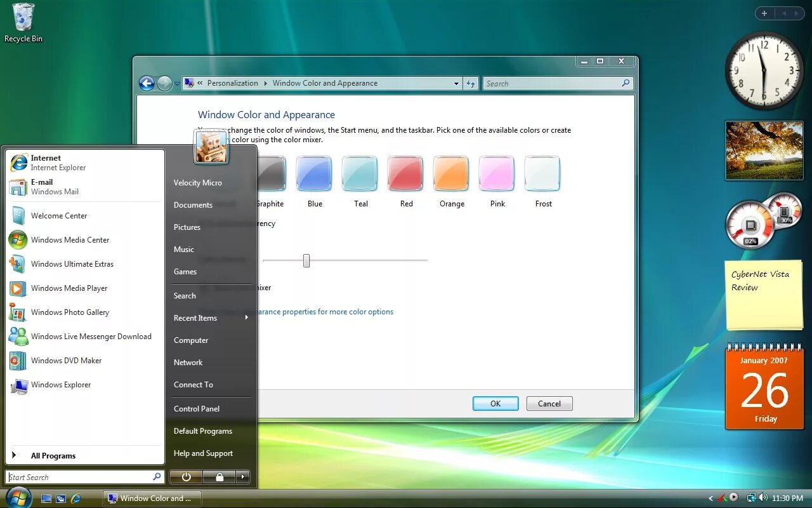This screenshot has width=812, height=508.
Task: Click Show Desktop in Quick Launch
Action: point(46,498)
